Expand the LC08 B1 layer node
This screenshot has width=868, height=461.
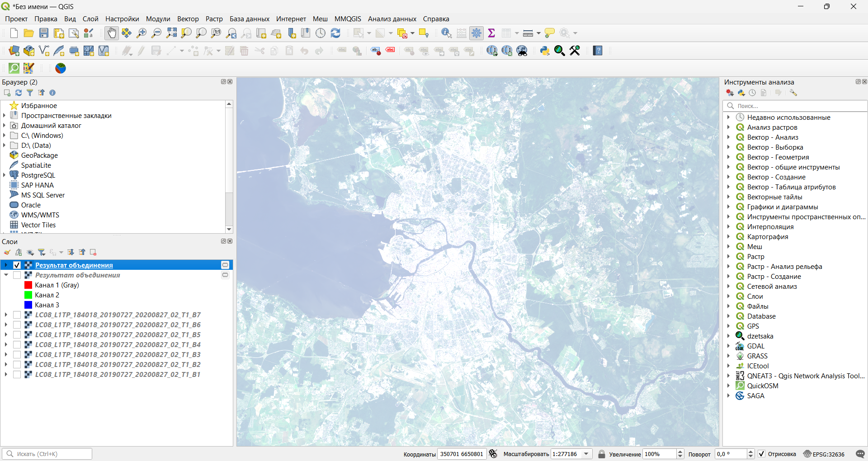click(6, 375)
